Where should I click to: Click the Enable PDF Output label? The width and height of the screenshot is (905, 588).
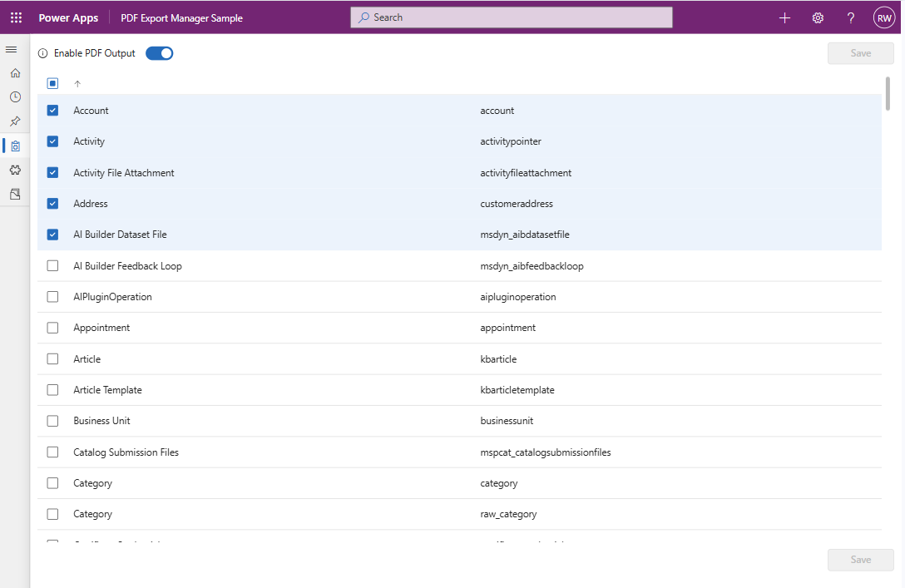pos(95,53)
